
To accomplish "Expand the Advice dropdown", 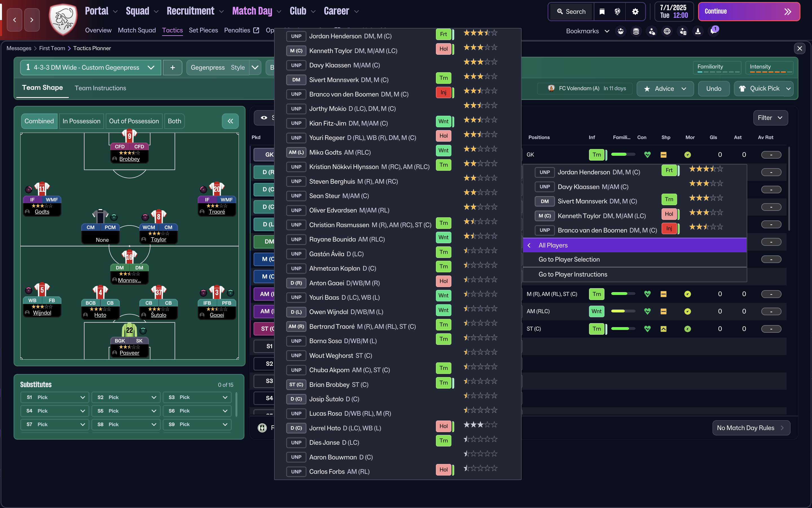I will pyautogui.click(x=665, y=89).
